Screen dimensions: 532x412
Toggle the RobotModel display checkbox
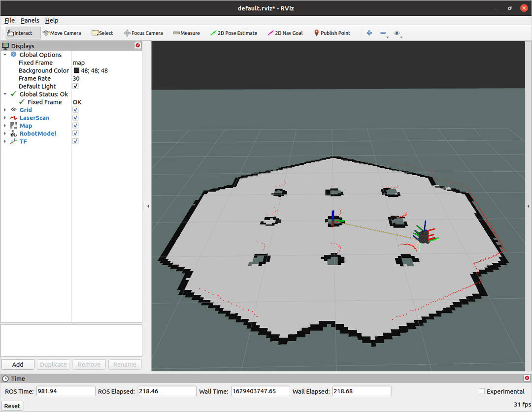point(75,133)
